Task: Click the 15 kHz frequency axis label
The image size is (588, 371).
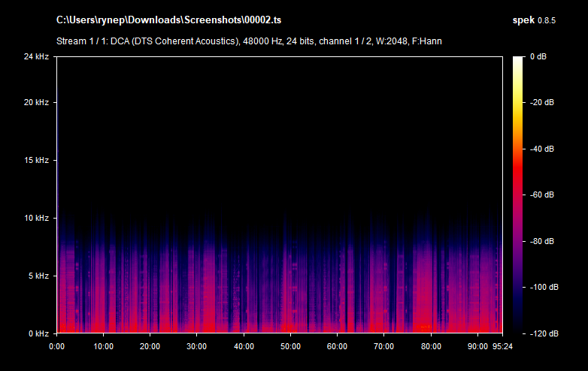Action: click(x=35, y=160)
